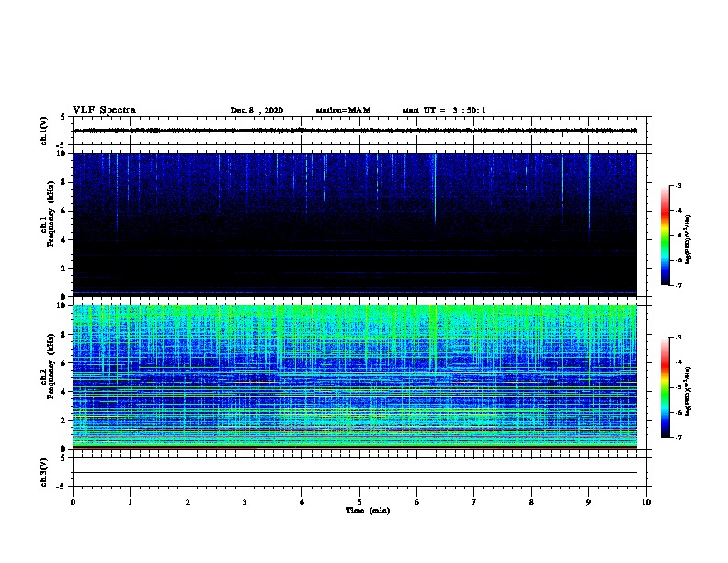The image size is (728, 563).
Task: Click the time-axis tick label "10" below ch.3
Action: click(646, 502)
